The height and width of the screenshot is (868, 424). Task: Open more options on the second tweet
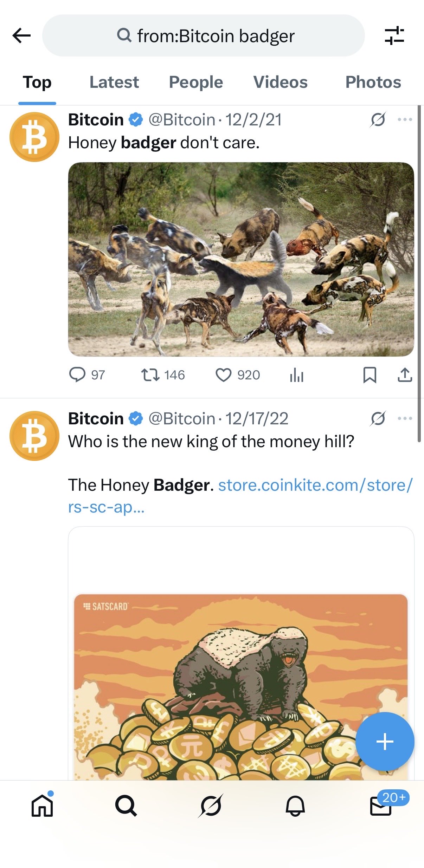(x=405, y=417)
